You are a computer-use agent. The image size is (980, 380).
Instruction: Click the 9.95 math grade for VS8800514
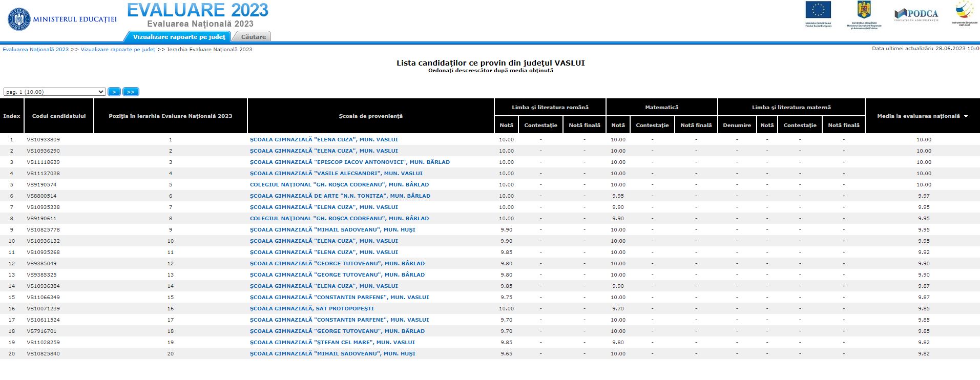pyautogui.click(x=618, y=196)
